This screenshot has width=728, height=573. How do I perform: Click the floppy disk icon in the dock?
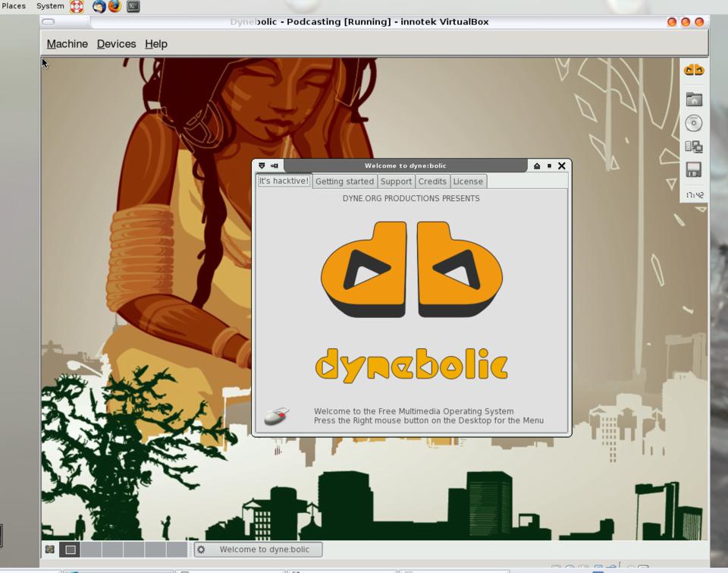pyautogui.click(x=693, y=170)
